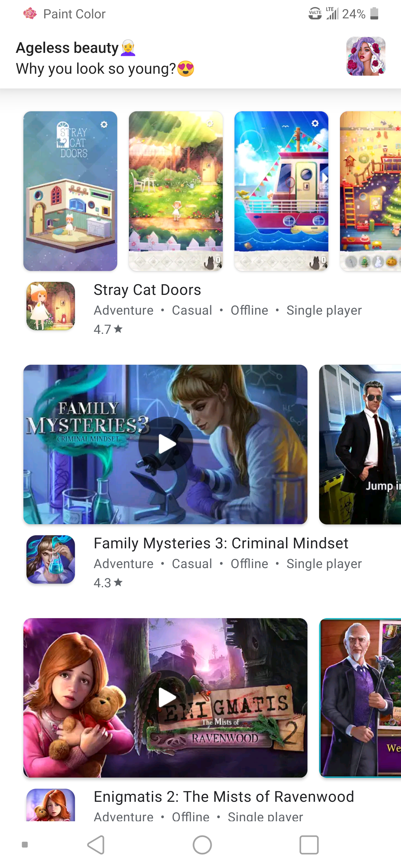The image size is (401, 868).
Task: Open Enigmatis 2: The Mists of Ravenwood title
Action: pyautogui.click(x=224, y=797)
